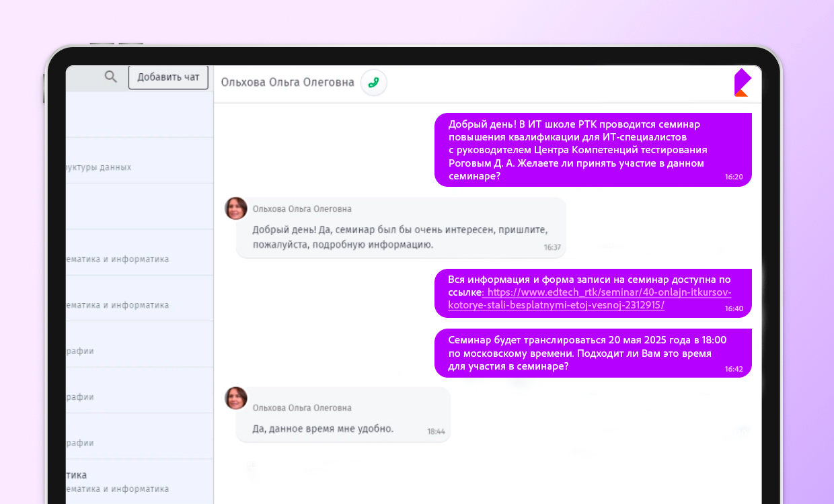Select the message about the ИТ школе РТК seminar
Screen dimensions: 834x504
coord(578,149)
